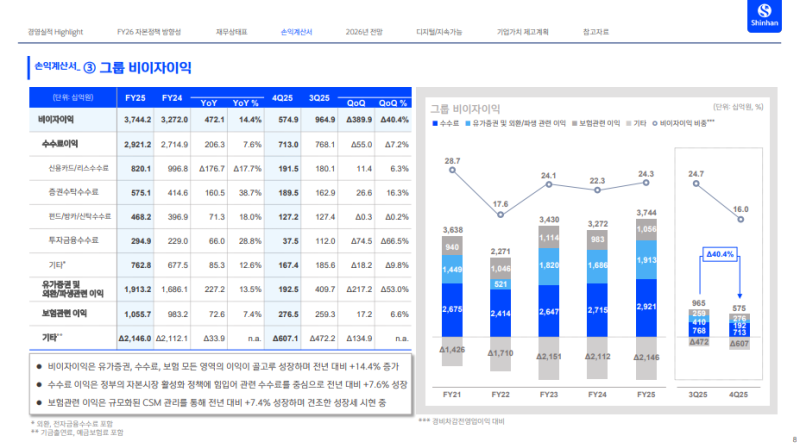This screenshot has height=448, width=800.
Task: Select the 손익계산서 tab
Action: (x=297, y=32)
